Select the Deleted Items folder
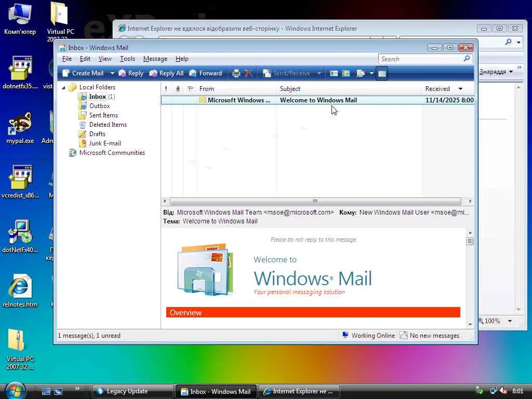This screenshot has width=532, height=399. tap(108, 125)
